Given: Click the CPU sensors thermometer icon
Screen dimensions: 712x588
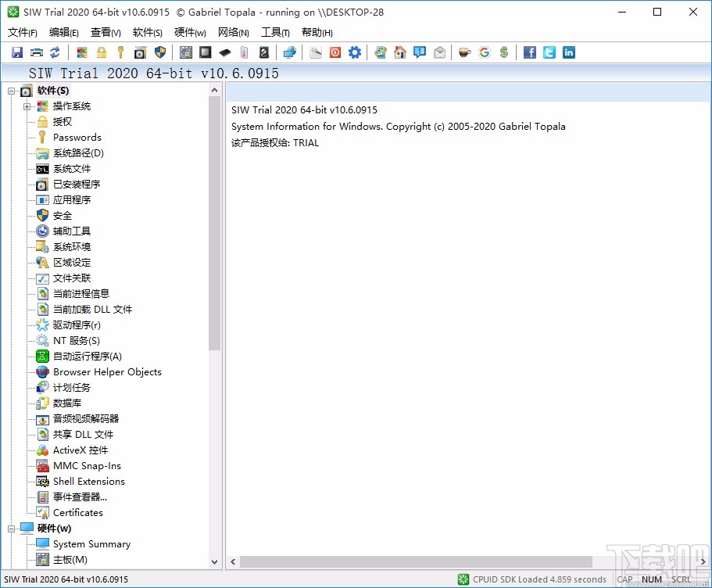Looking at the screenshot, I should click(x=242, y=52).
